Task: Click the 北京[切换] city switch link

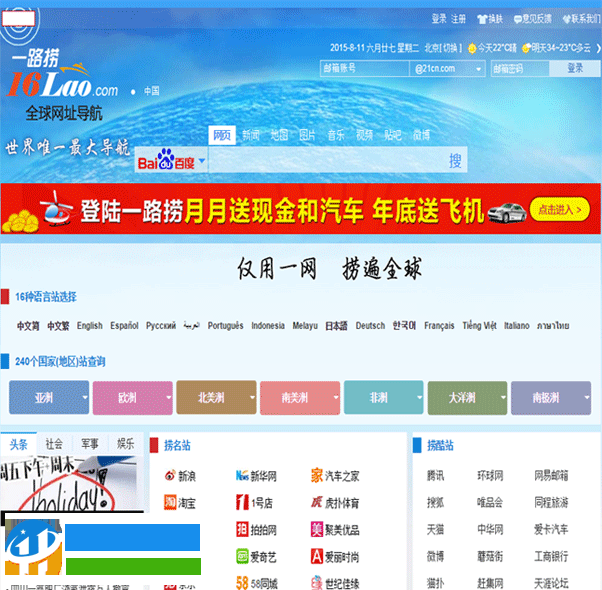Action: coord(443,48)
